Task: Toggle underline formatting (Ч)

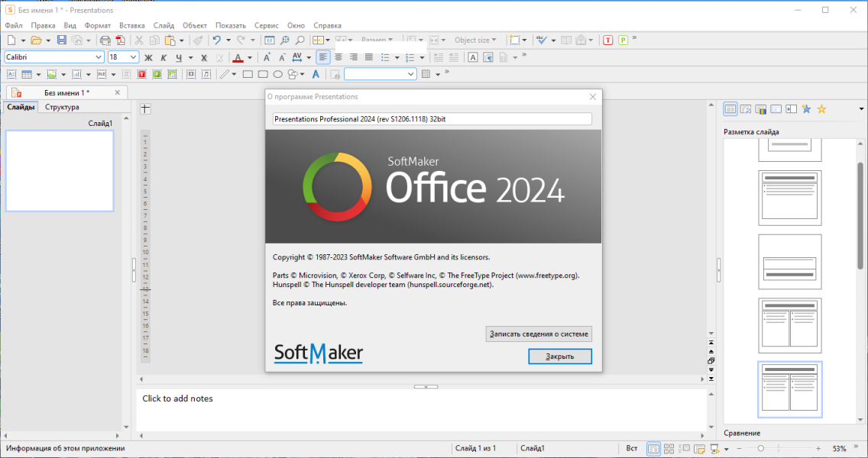Action: 178,57
